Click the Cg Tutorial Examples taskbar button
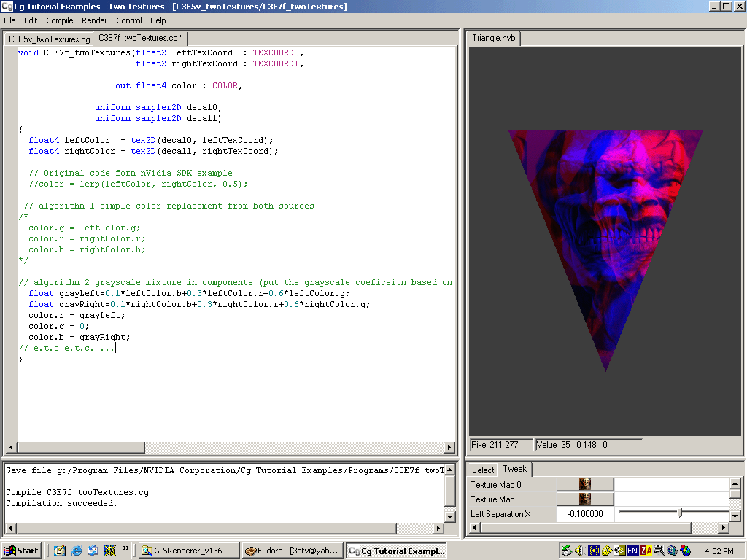Image resolution: width=747 pixels, height=560 pixels. (x=396, y=551)
